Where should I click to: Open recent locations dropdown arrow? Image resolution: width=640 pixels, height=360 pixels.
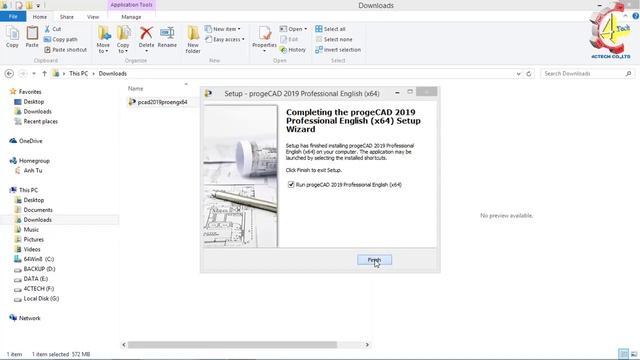[34, 73]
